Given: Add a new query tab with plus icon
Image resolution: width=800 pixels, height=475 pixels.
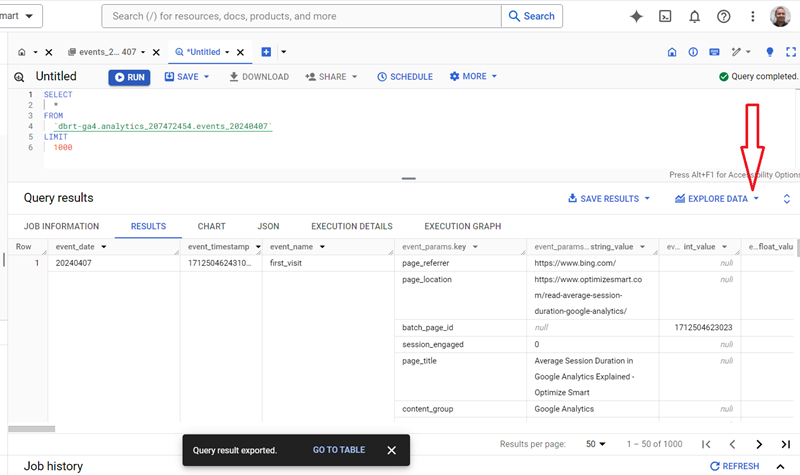Looking at the screenshot, I should coord(266,52).
